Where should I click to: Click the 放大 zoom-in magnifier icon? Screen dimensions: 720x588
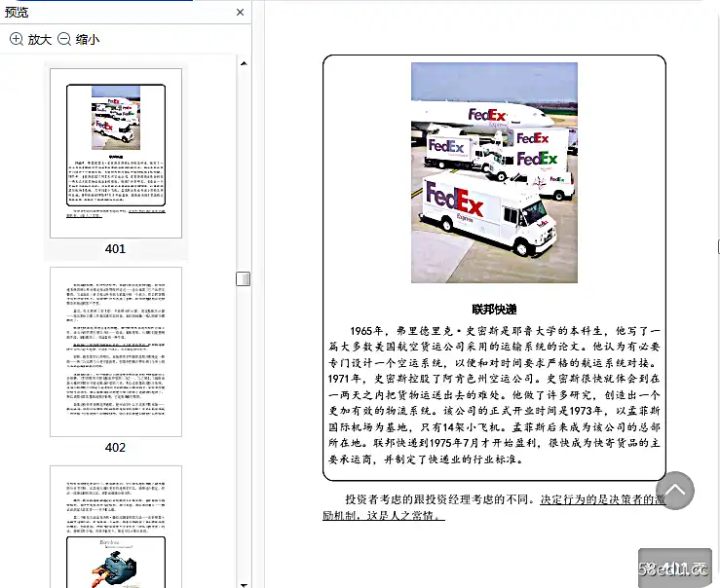(17, 39)
